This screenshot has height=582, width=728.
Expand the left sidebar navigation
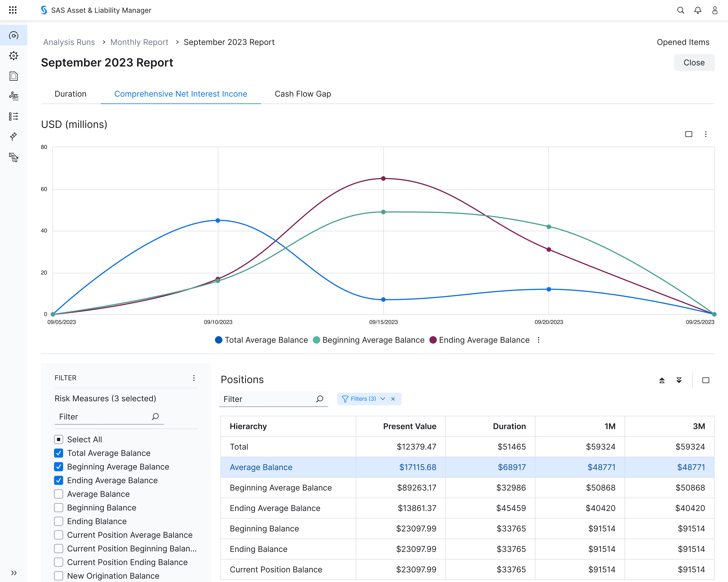14,573
